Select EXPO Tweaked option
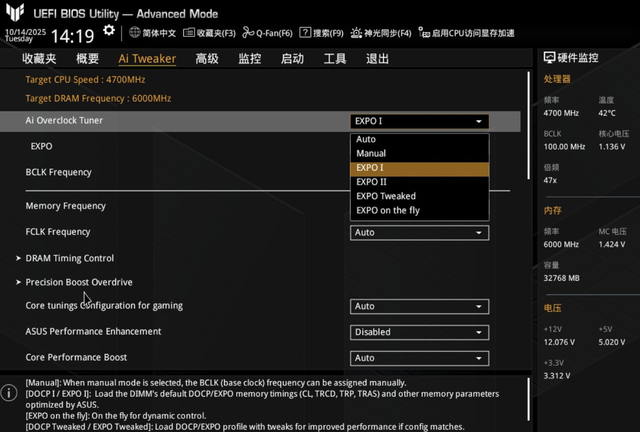 coord(420,196)
